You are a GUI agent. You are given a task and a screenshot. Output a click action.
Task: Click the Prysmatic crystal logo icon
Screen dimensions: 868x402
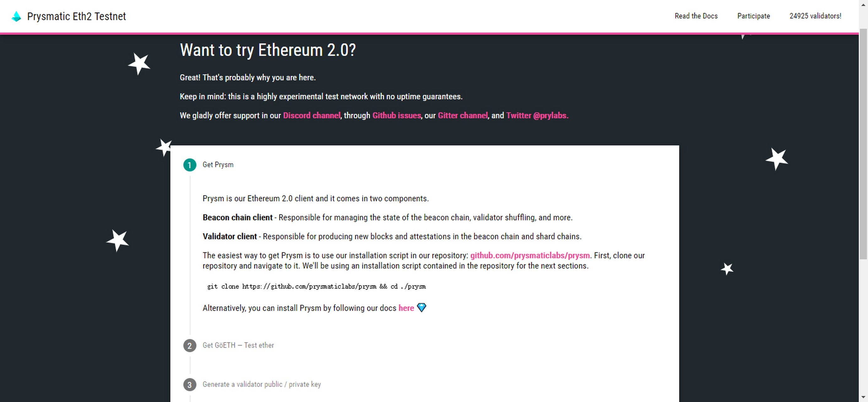point(16,16)
